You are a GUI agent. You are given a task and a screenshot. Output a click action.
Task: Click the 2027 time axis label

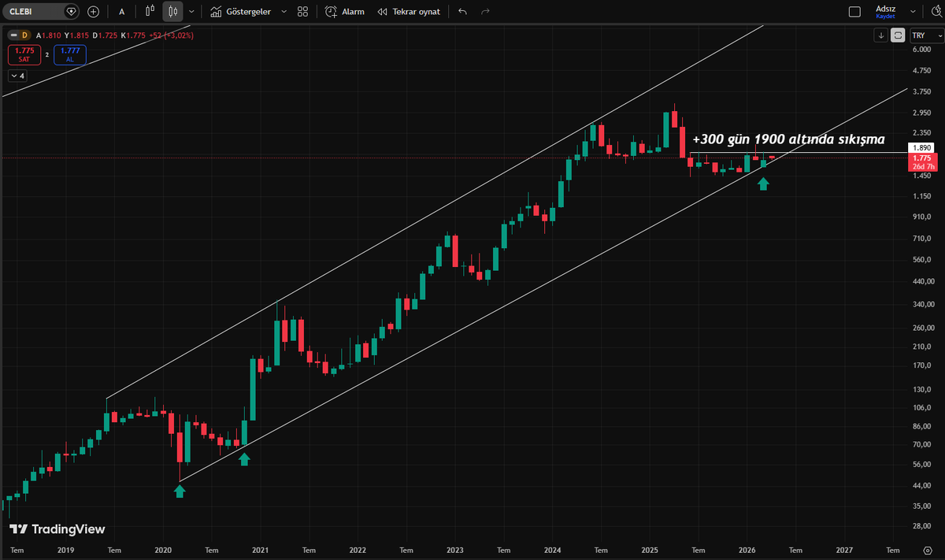pyautogui.click(x=844, y=551)
